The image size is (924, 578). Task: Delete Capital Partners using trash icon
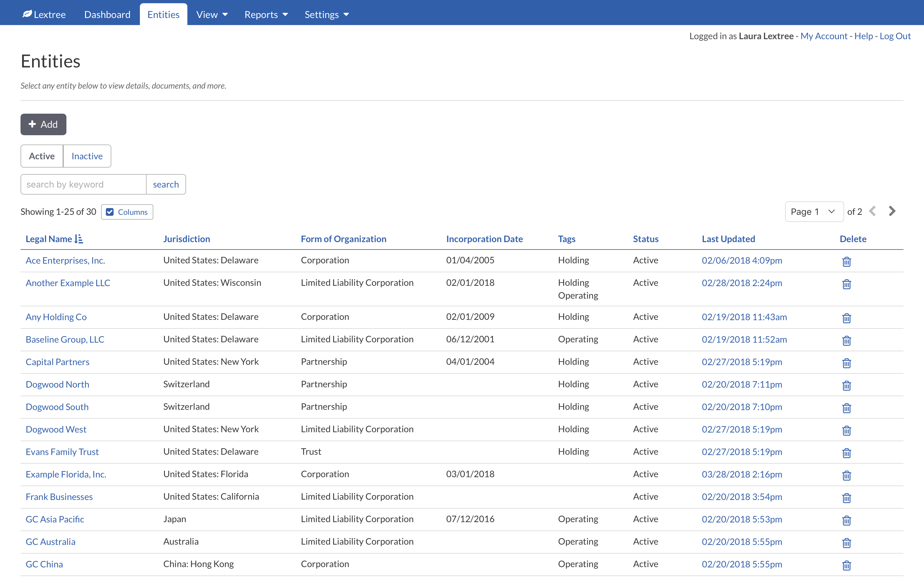pyautogui.click(x=846, y=363)
